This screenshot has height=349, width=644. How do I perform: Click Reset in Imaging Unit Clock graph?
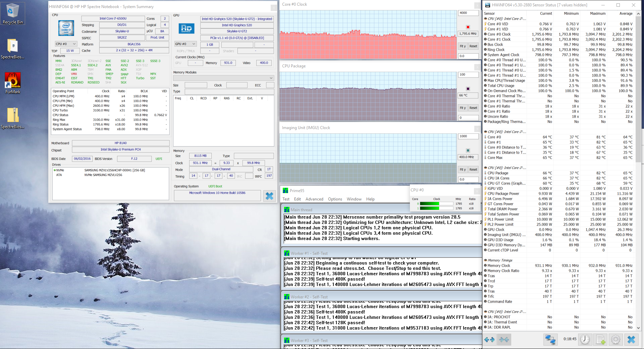(473, 170)
